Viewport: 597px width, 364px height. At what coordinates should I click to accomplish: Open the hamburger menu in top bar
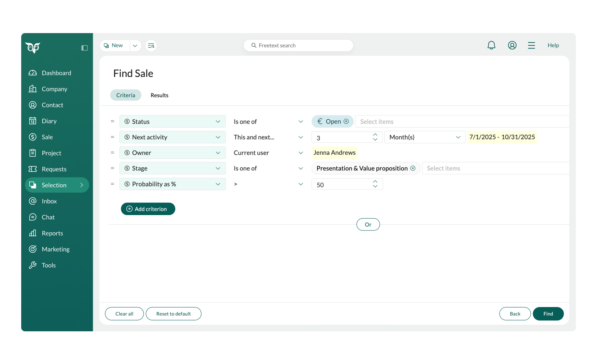[531, 45]
